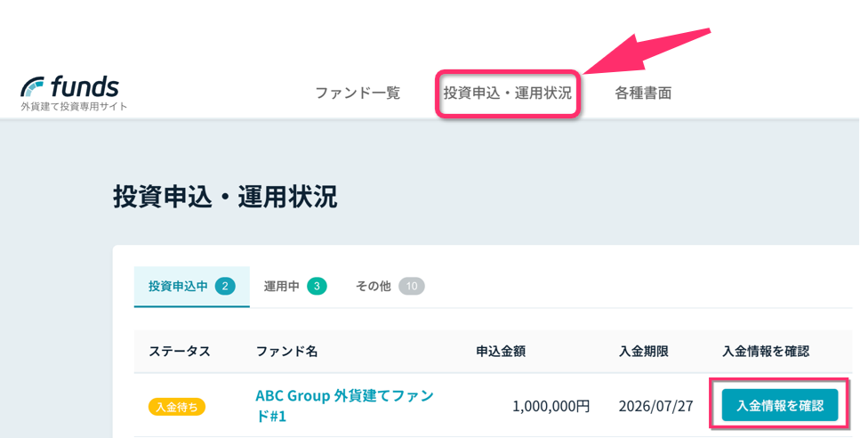The width and height of the screenshot is (868, 438).
Task: Open the ABC Group 外貨建てファンド#1 link
Action: [344, 405]
